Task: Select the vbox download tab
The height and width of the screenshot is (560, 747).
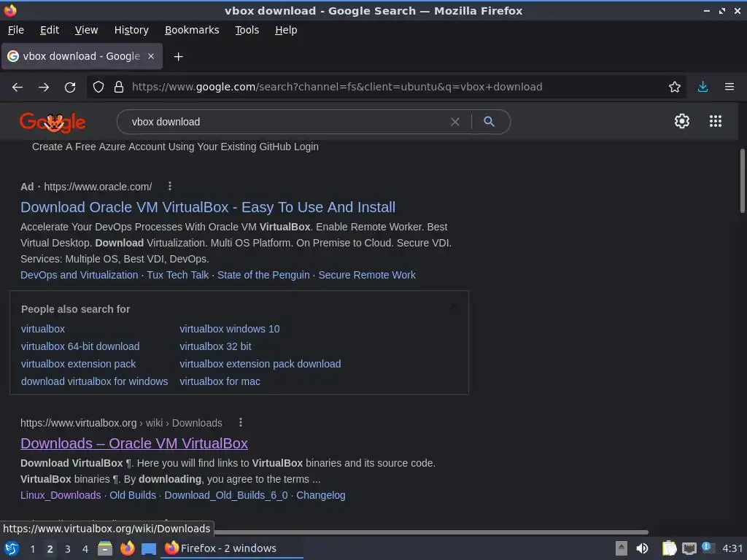Action: tap(82, 56)
